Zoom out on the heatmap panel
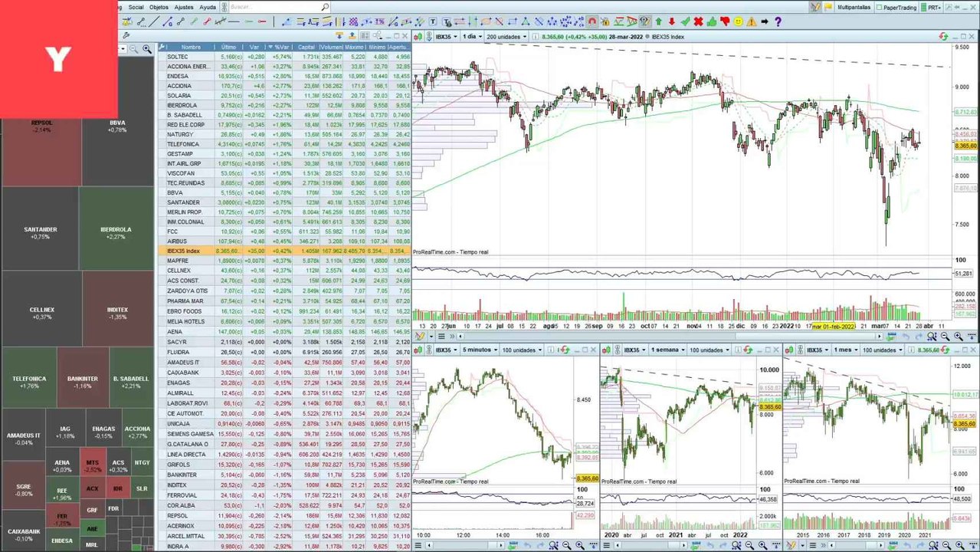 tap(133, 48)
